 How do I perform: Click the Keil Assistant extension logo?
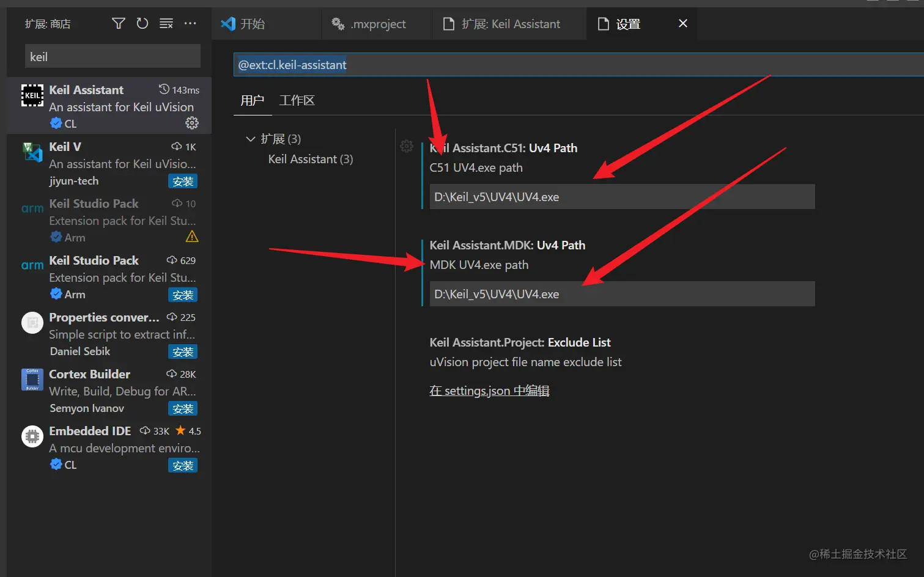(32, 95)
